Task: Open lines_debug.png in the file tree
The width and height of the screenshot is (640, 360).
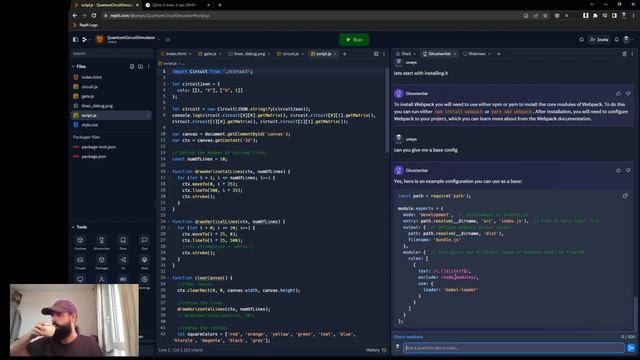Action: [97, 106]
